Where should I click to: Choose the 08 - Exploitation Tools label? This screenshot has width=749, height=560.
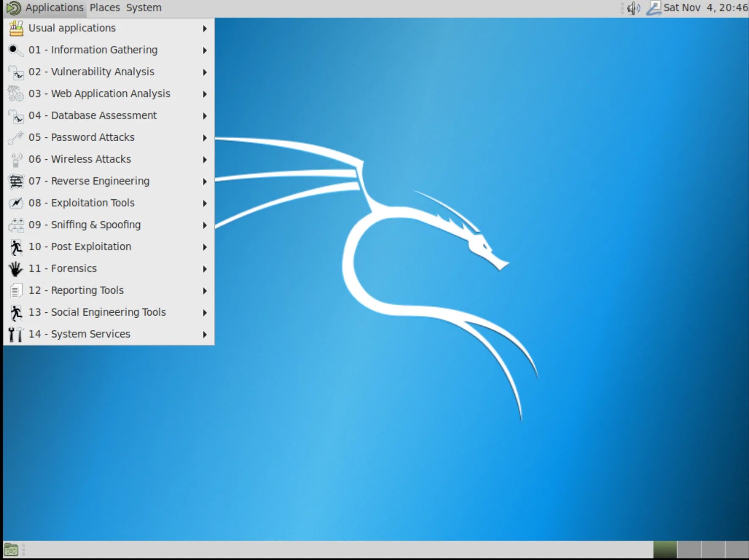(81, 203)
